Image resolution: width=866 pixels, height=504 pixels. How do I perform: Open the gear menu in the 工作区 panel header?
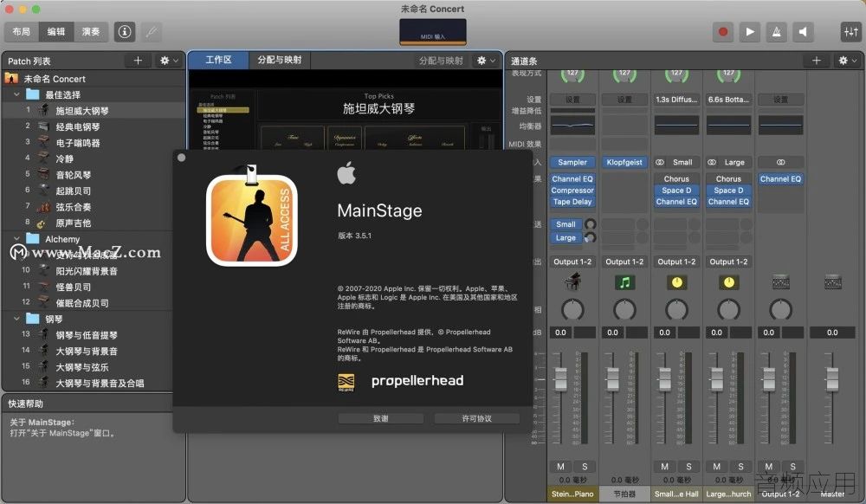[486, 61]
